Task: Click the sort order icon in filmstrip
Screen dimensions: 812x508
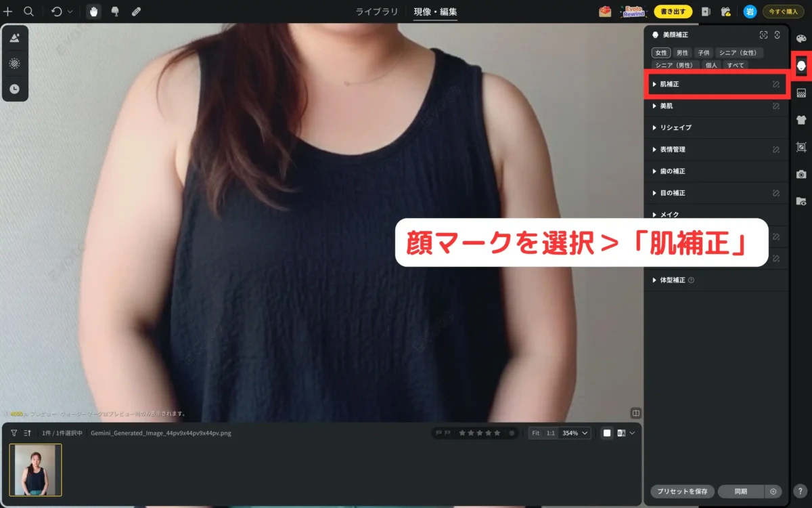Action: (x=28, y=433)
